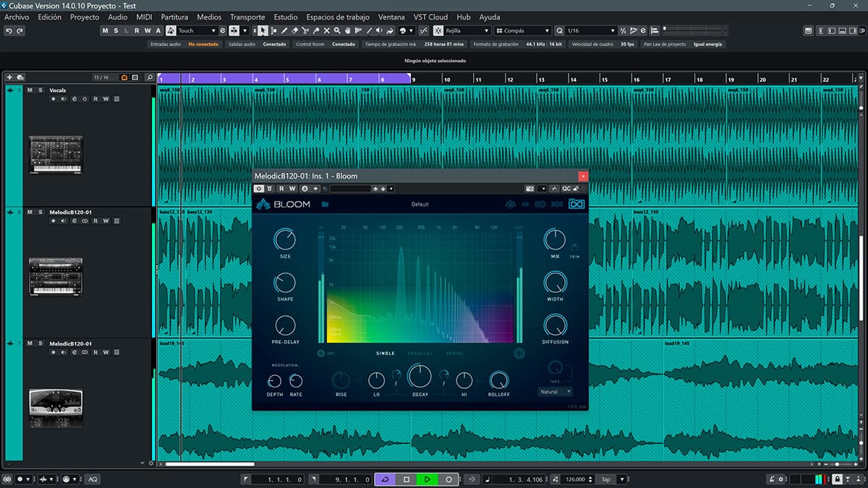Toggle the cycle loop button in transport
This screenshot has width=868, height=488.
(385, 479)
